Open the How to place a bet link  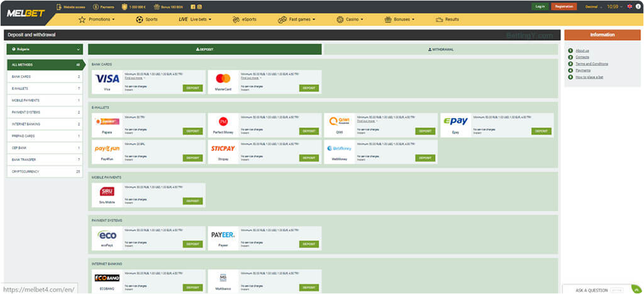point(589,77)
